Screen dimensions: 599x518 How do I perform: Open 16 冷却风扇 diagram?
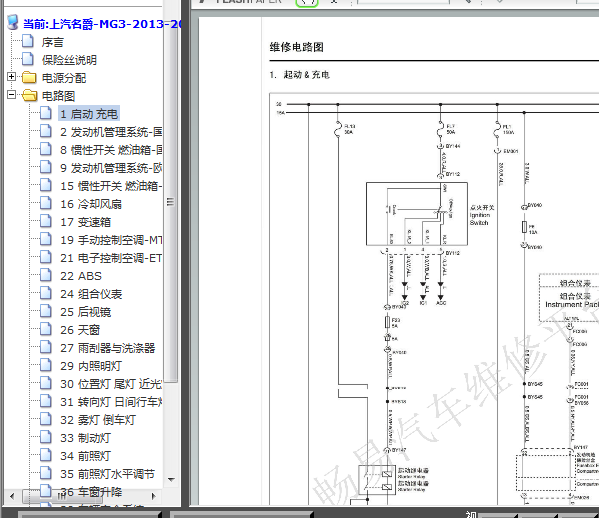tap(91, 204)
